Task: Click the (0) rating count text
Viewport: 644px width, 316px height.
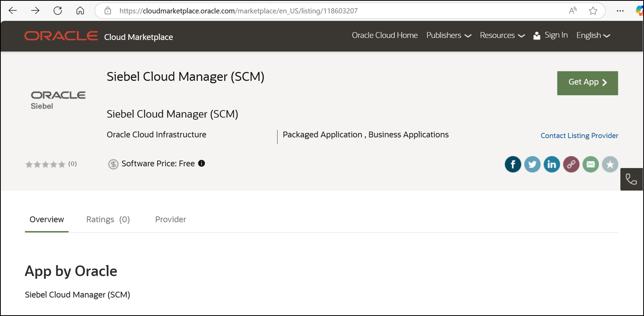Action: (72, 164)
